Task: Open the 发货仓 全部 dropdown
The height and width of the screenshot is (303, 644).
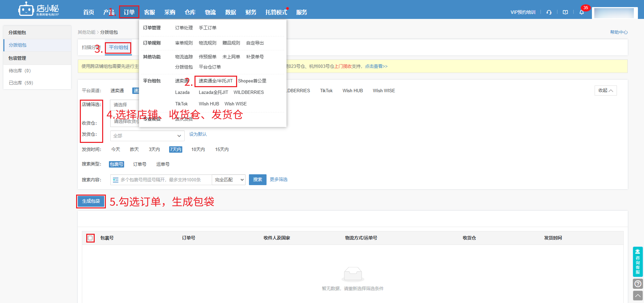Action: (147, 136)
